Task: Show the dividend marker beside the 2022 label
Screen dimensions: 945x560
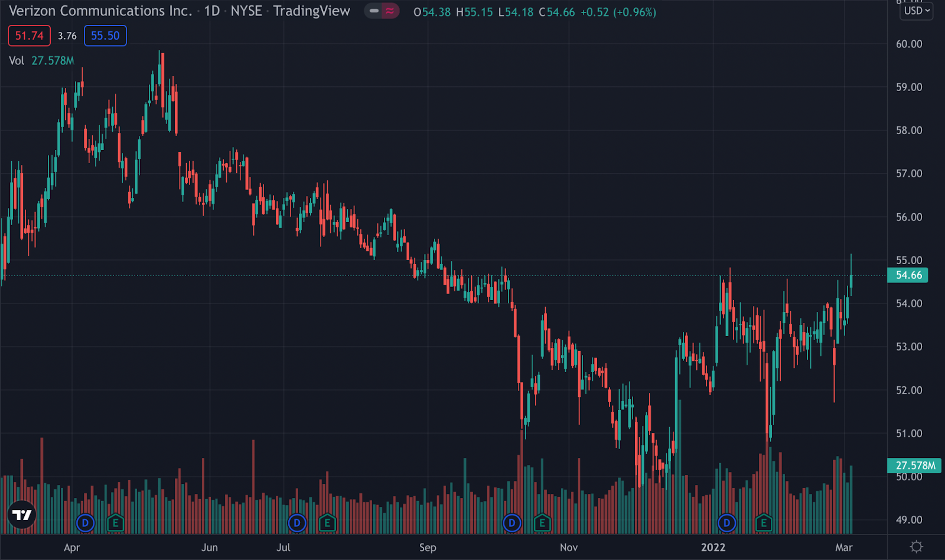Action: pos(727,523)
